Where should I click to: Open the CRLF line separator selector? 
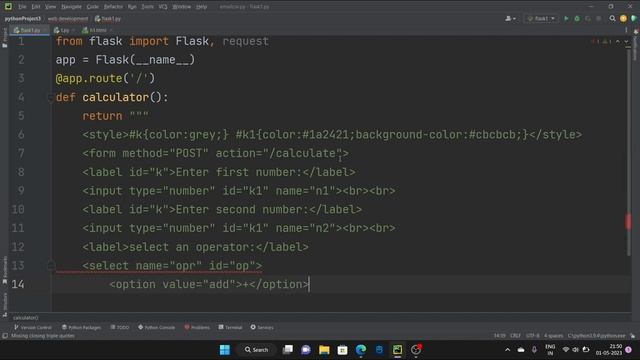[516, 336]
